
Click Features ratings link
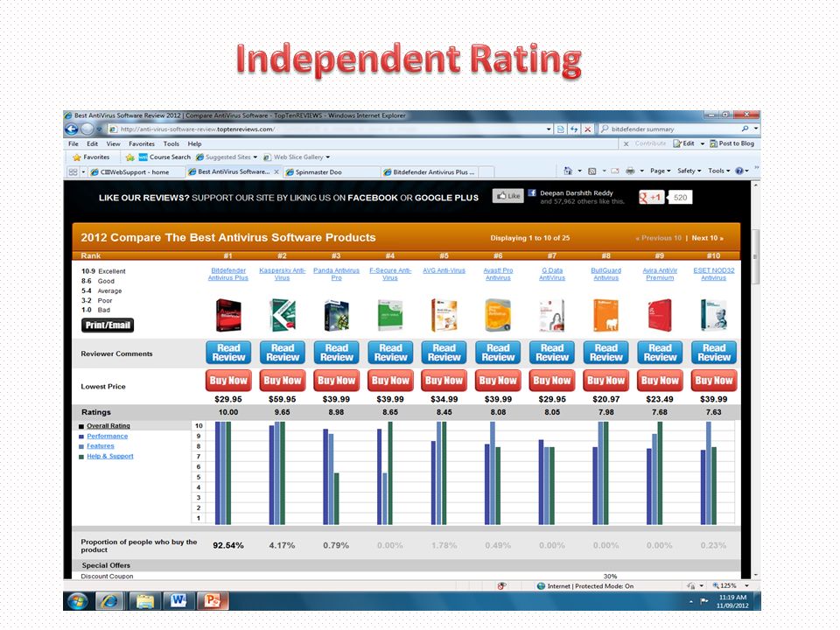[100, 445]
